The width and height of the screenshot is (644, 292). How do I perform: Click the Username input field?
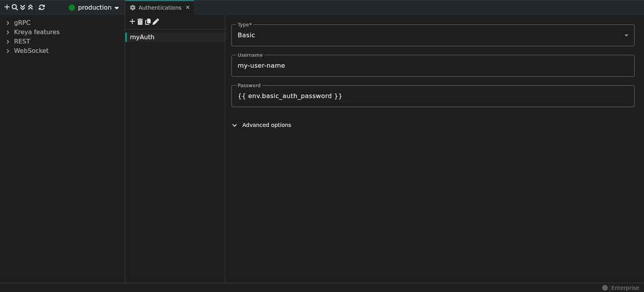[x=433, y=65]
